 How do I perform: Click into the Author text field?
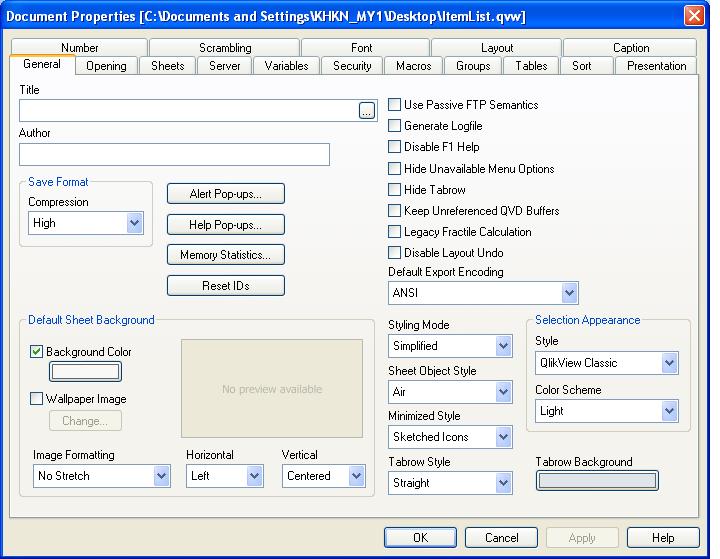click(174, 154)
